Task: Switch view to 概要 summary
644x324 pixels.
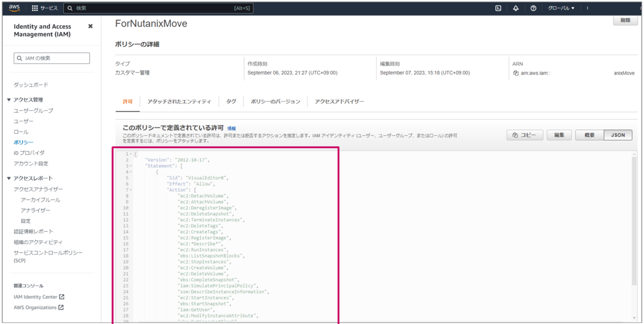Action: coord(589,135)
